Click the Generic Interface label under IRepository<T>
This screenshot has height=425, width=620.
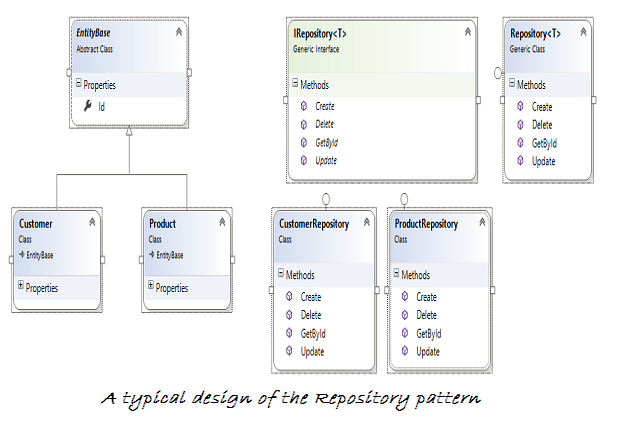pyautogui.click(x=316, y=49)
